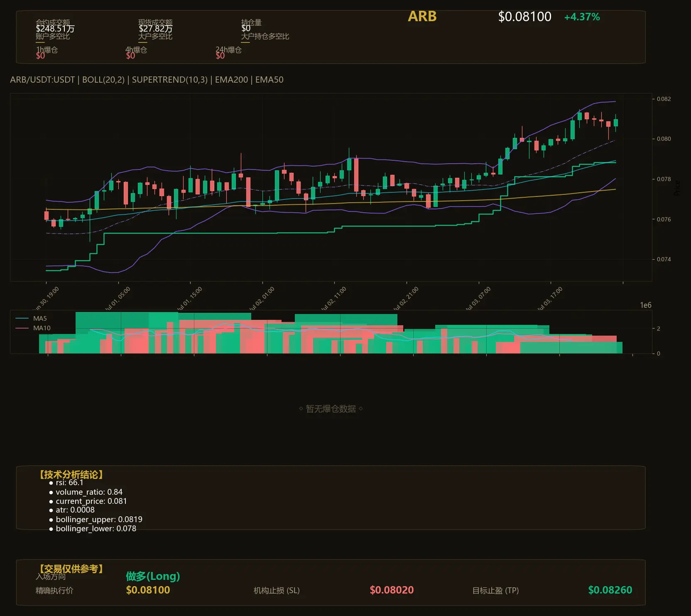Click the header price $0.08100 beside ARB
The image size is (691, 616).
click(524, 17)
